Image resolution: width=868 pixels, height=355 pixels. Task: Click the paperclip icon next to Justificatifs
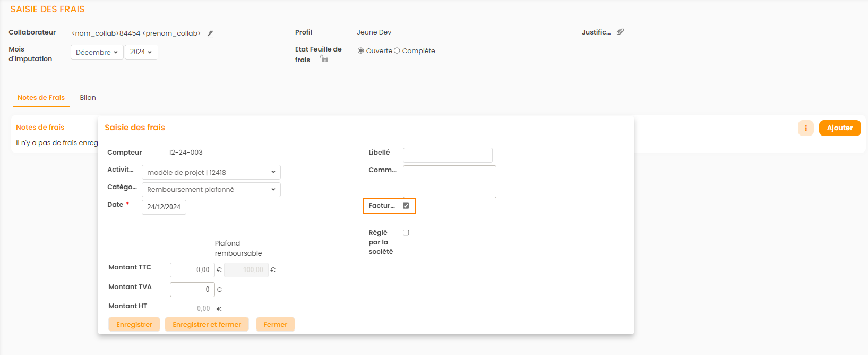point(620,32)
